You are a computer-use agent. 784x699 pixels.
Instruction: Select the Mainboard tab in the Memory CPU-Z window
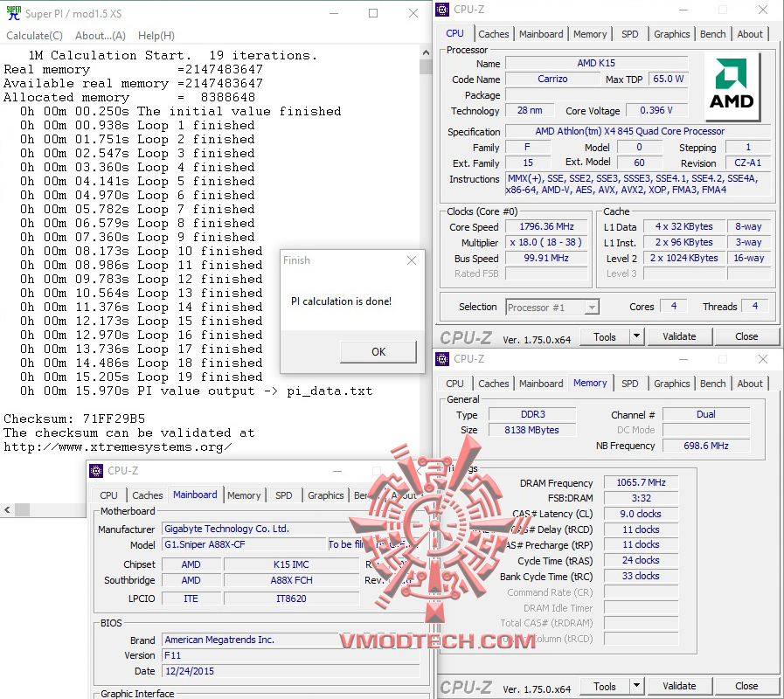[x=541, y=384]
